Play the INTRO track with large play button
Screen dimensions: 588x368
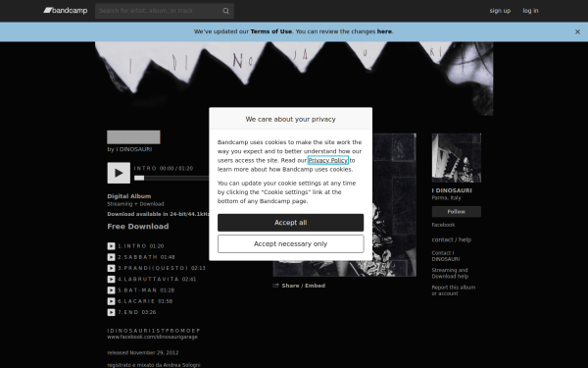(119, 173)
